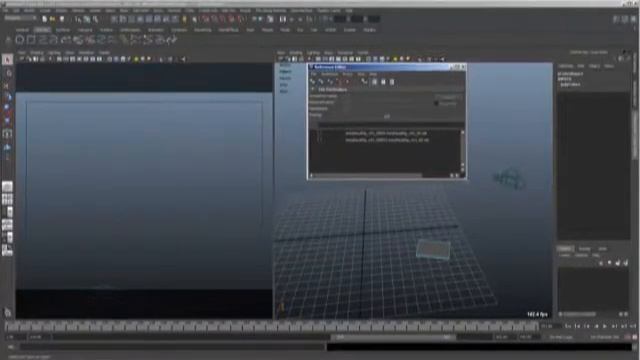Click the yellow lock selection icon
Screen dimensions: 640x360
[x=184, y=19]
